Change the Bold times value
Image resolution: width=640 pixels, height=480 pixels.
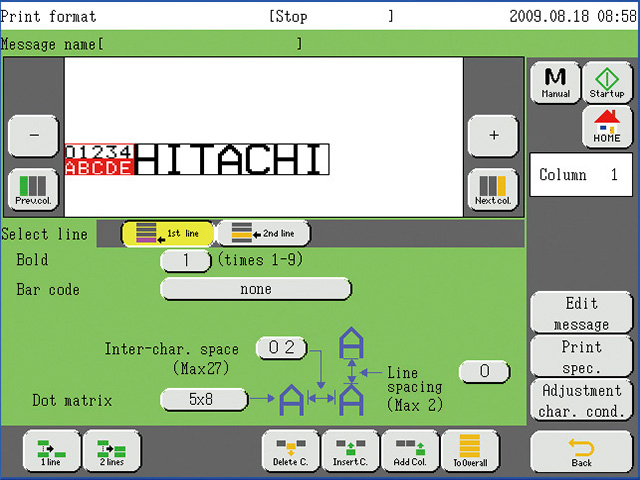(185, 260)
